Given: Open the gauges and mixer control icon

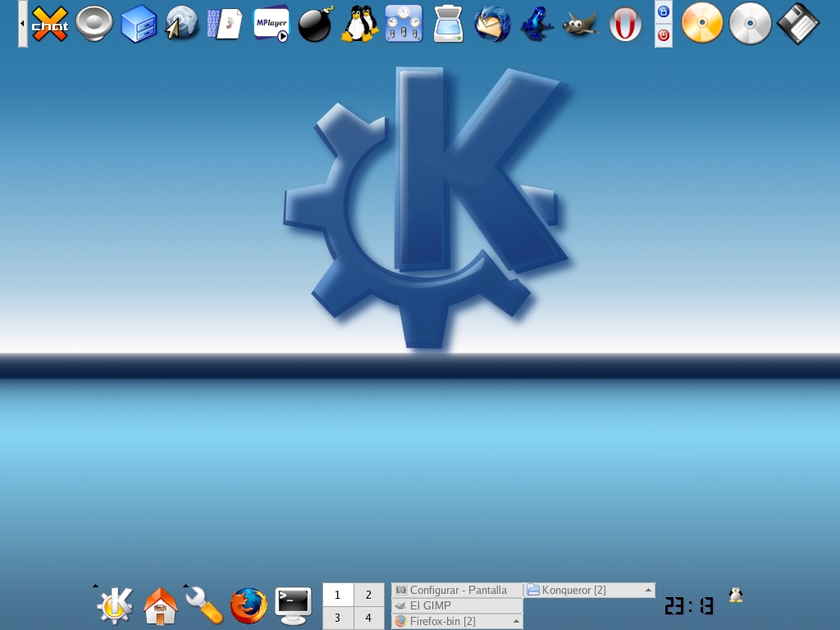Looking at the screenshot, I should (404, 24).
